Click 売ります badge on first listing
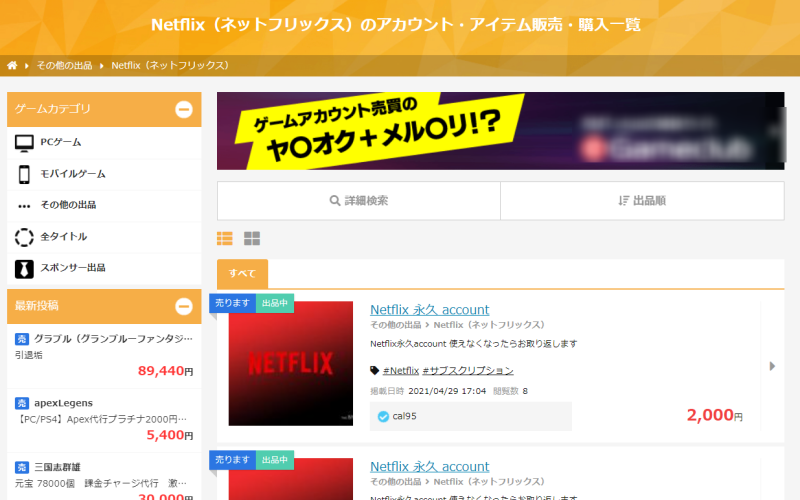 (x=232, y=303)
